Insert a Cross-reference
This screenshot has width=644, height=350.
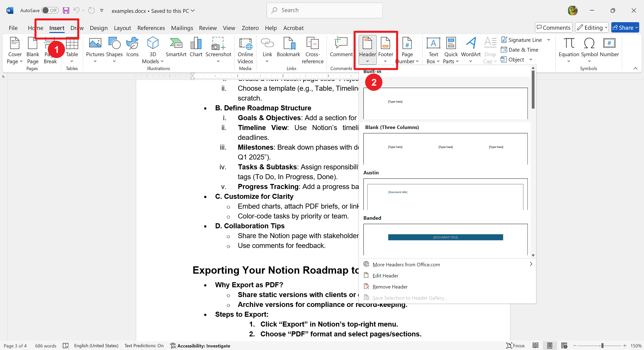[313, 50]
